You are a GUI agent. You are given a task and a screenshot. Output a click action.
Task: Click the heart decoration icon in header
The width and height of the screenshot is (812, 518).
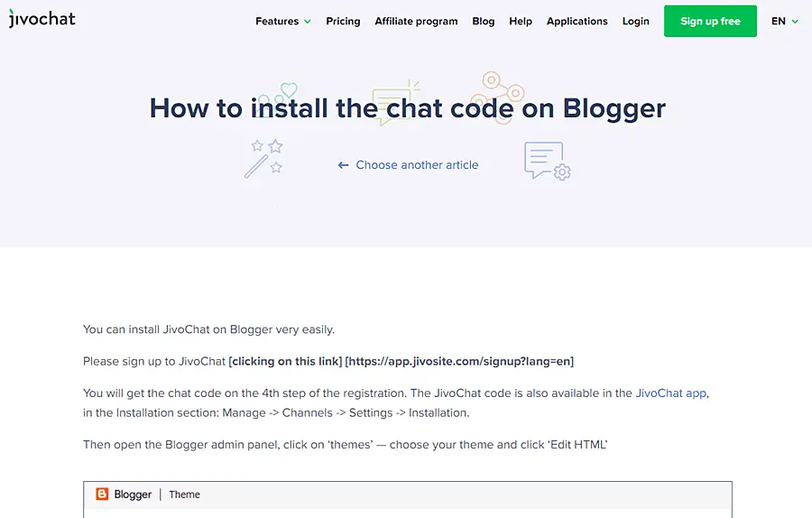288,90
